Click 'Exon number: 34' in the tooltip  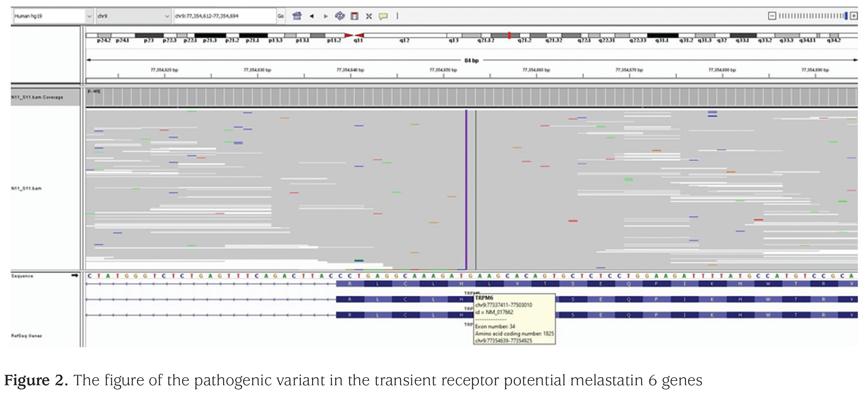[495, 326]
